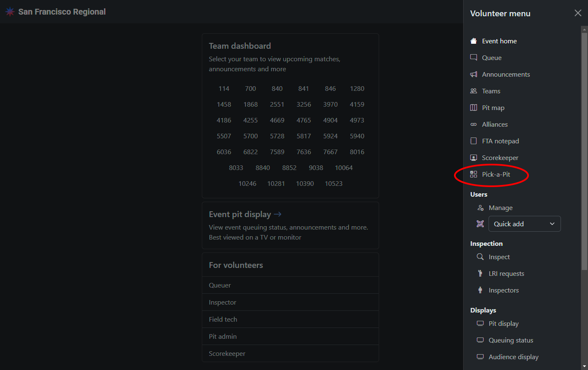Close the Volunteer menu panel
This screenshot has height=370, width=588.
(578, 13)
